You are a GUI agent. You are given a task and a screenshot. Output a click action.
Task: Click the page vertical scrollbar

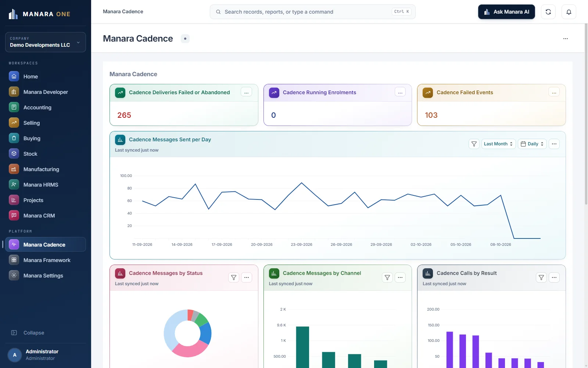coord(586,114)
